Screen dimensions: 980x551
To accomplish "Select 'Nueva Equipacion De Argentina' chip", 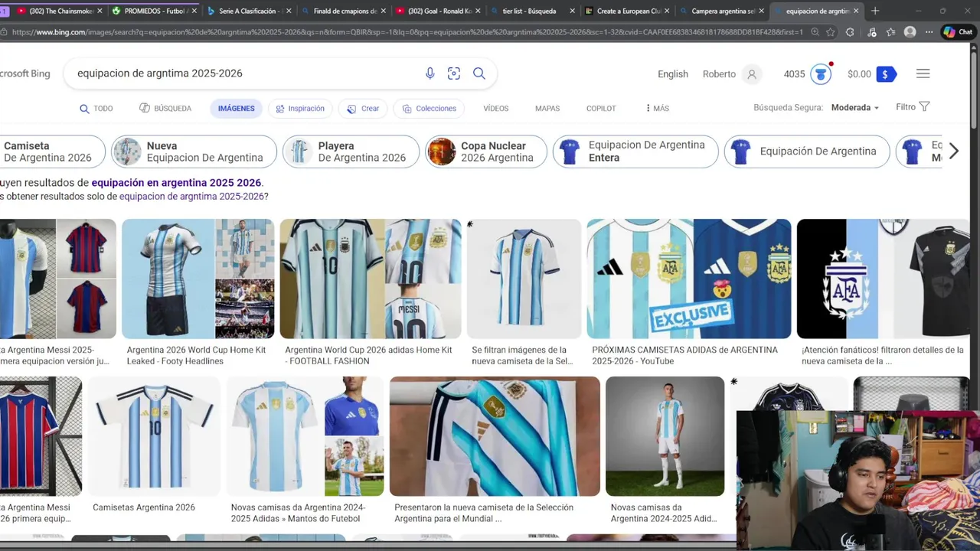I will tap(194, 152).
